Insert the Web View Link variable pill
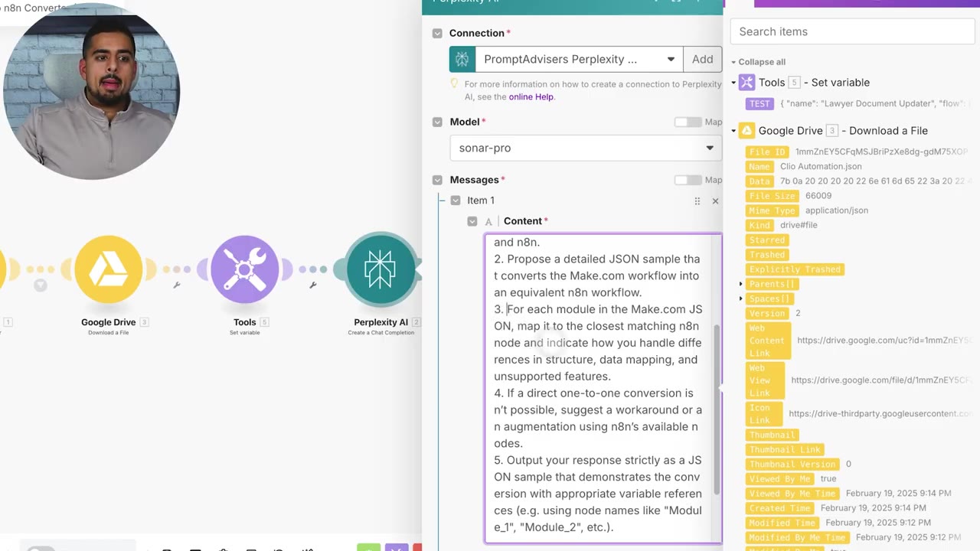The width and height of the screenshot is (980, 551). [x=765, y=380]
